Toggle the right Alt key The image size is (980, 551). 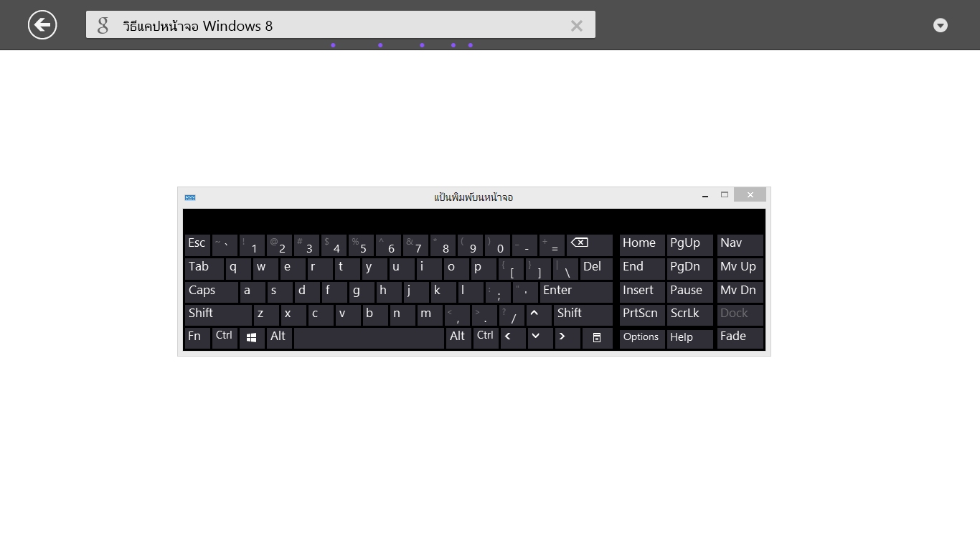(x=458, y=338)
